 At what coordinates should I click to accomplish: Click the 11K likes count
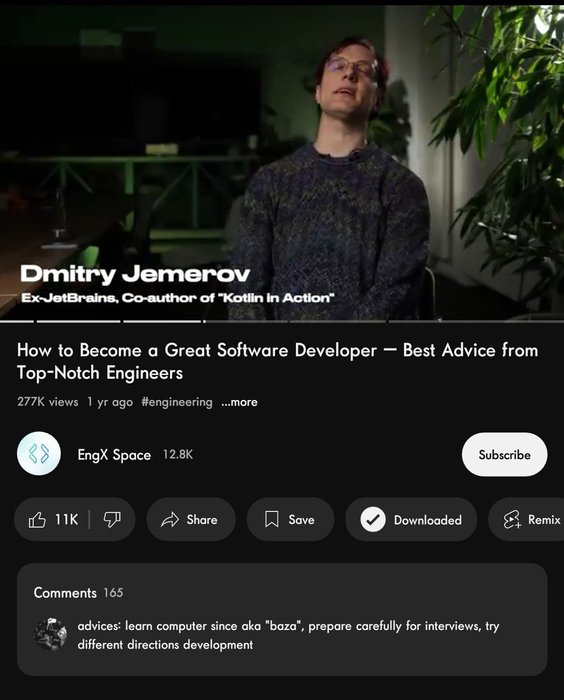pyautogui.click(x=67, y=520)
